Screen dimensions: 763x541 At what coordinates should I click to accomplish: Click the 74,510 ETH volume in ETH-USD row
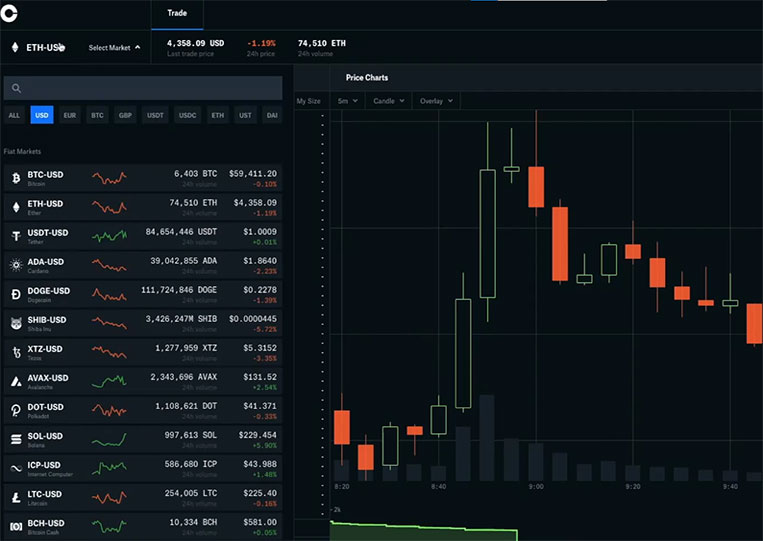(x=193, y=203)
